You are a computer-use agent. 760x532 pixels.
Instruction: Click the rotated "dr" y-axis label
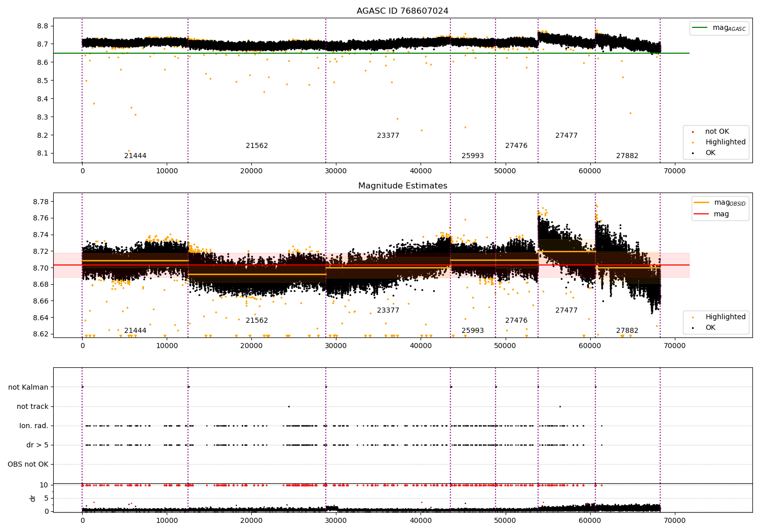(x=33, y=498)
